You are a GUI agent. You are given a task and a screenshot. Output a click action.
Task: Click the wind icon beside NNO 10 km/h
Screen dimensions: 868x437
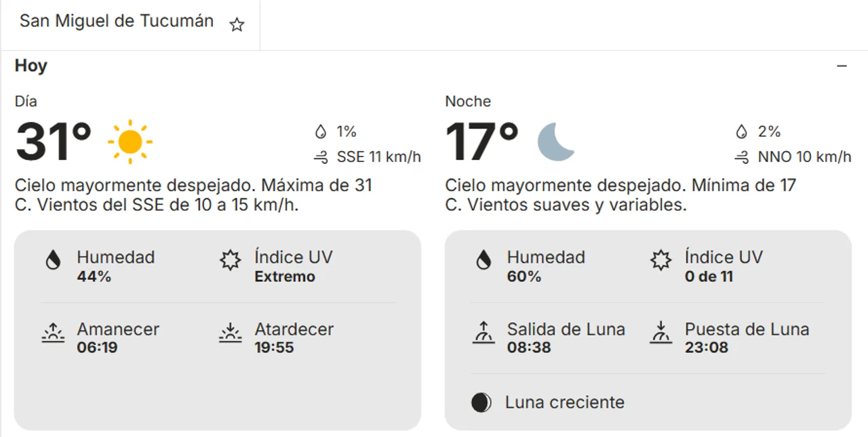[741, 157]
